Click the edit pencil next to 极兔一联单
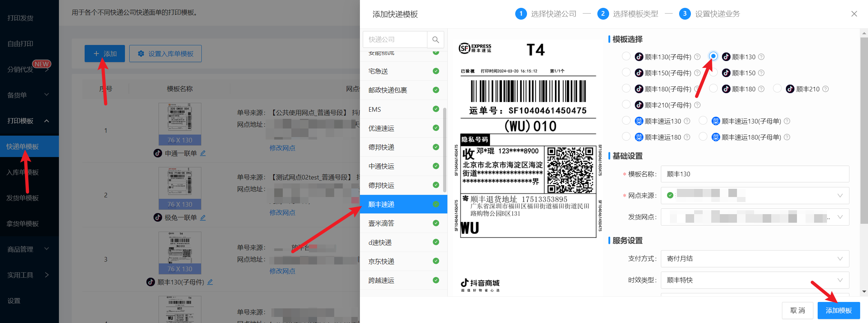 coord(203,217)
